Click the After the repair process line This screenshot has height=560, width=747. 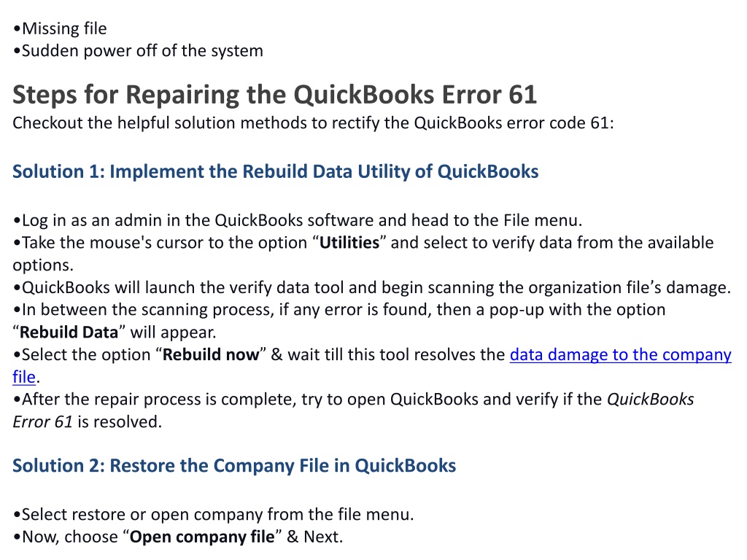click(x=353, y=411)
